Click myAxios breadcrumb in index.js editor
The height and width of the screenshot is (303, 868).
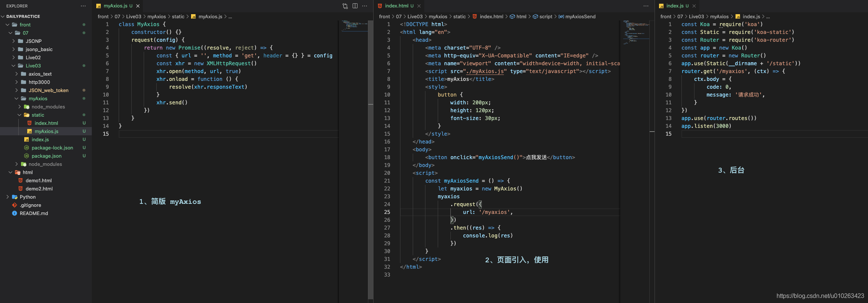[719, 16]
